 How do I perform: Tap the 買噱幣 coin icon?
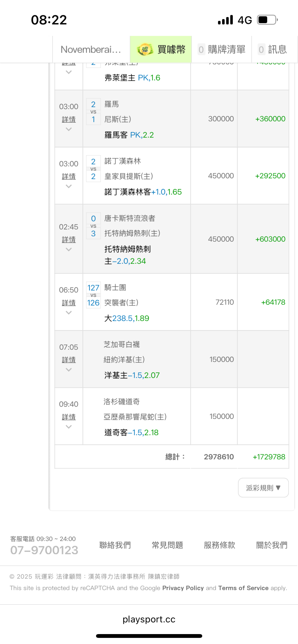pos(145,50)
